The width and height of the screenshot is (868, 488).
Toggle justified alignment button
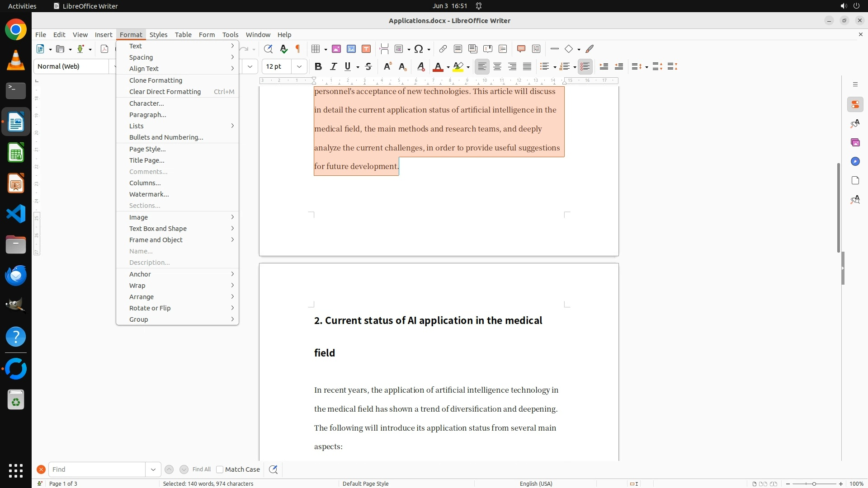[x=527, y=66]
